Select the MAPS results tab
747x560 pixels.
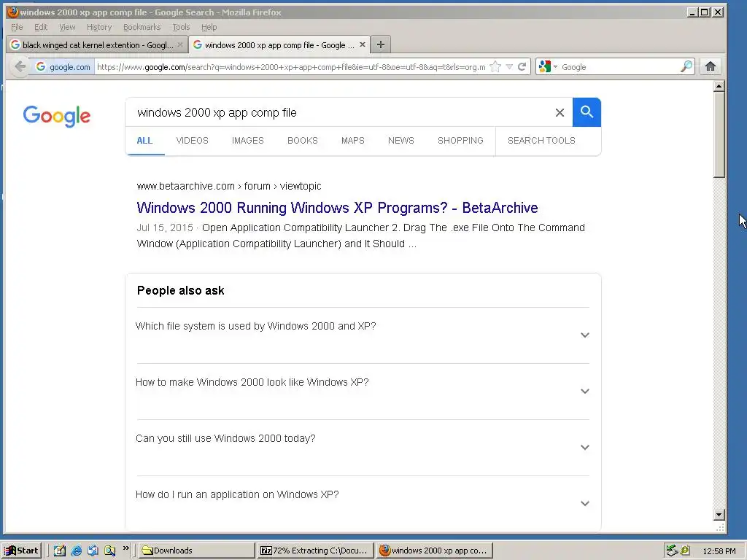click(x=352, y=141)
